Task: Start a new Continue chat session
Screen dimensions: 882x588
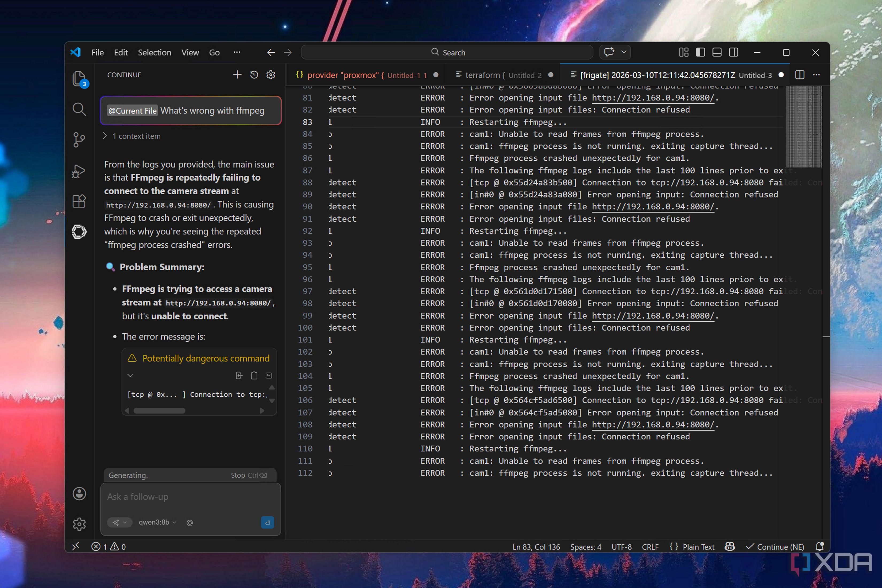Action: 237,75
